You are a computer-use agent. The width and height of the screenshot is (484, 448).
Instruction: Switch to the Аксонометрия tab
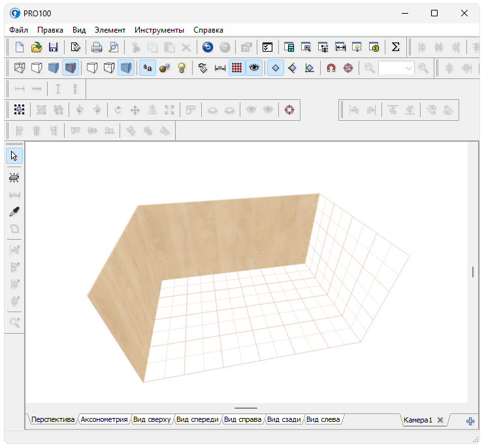click(104, 420)
